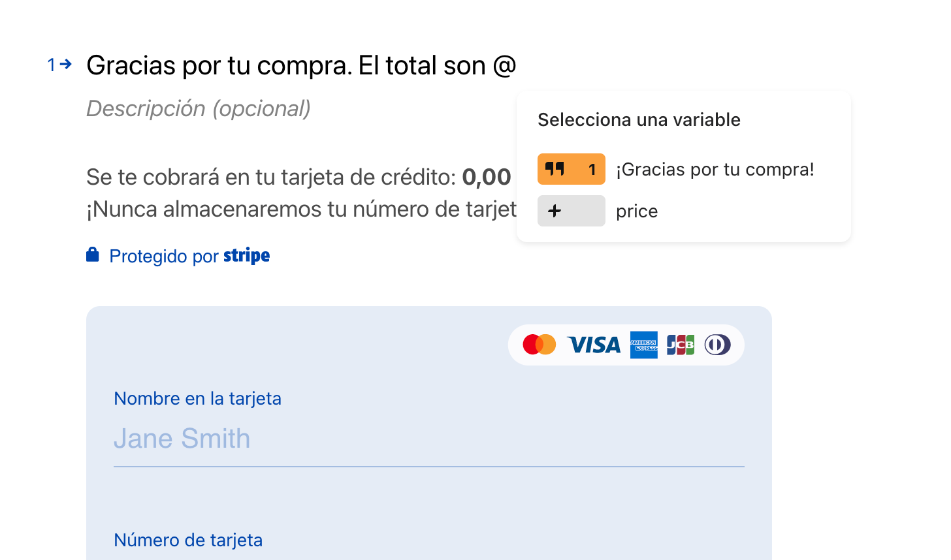Click the Descripción (opcional) placeholder
Screen dimensions: 951x560
pyautogui.click(x=198, y=108)
